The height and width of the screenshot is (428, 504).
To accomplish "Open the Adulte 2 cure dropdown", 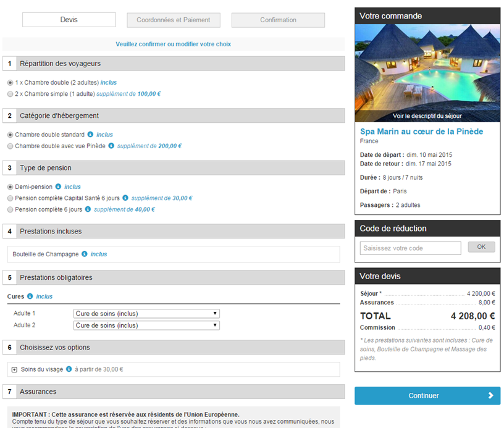I will click(146, 325).
